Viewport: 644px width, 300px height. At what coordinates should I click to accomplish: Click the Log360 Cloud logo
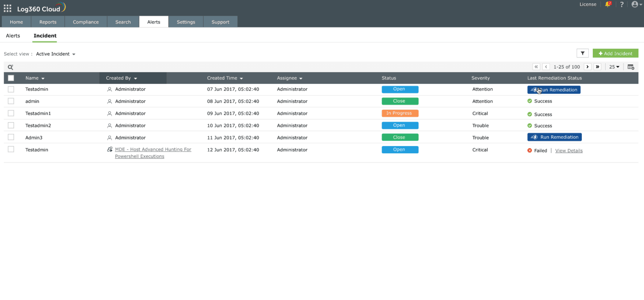click(x=41, y=8)
